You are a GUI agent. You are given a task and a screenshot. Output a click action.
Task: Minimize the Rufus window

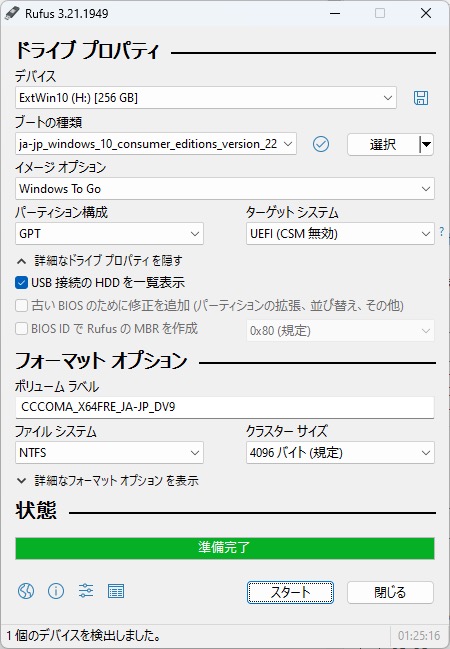(335, 13)
